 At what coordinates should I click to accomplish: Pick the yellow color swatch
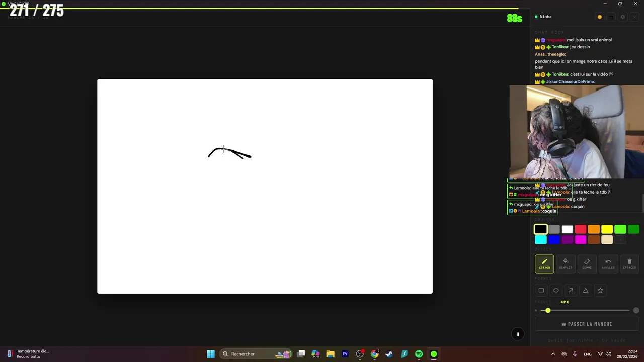(607, 229)
